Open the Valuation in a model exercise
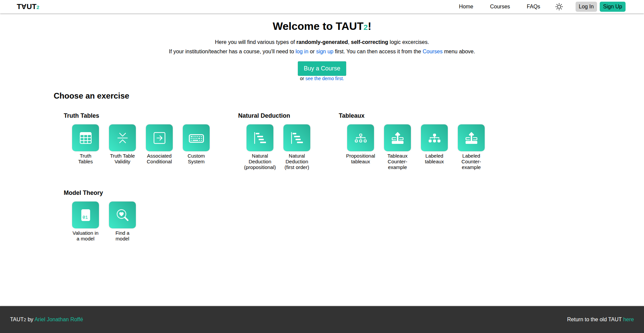Image resolution: width=644 pixels, height=333 pixels. (85, 215)
